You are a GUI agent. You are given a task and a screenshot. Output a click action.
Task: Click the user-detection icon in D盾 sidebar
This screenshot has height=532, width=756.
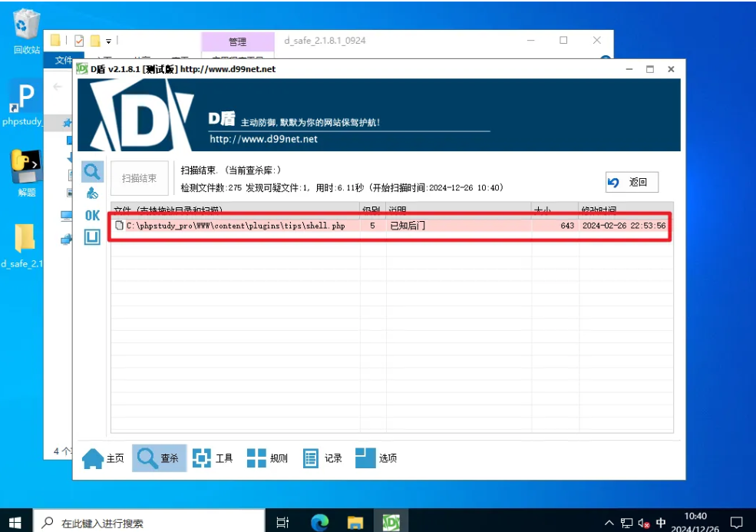[92, 193]
